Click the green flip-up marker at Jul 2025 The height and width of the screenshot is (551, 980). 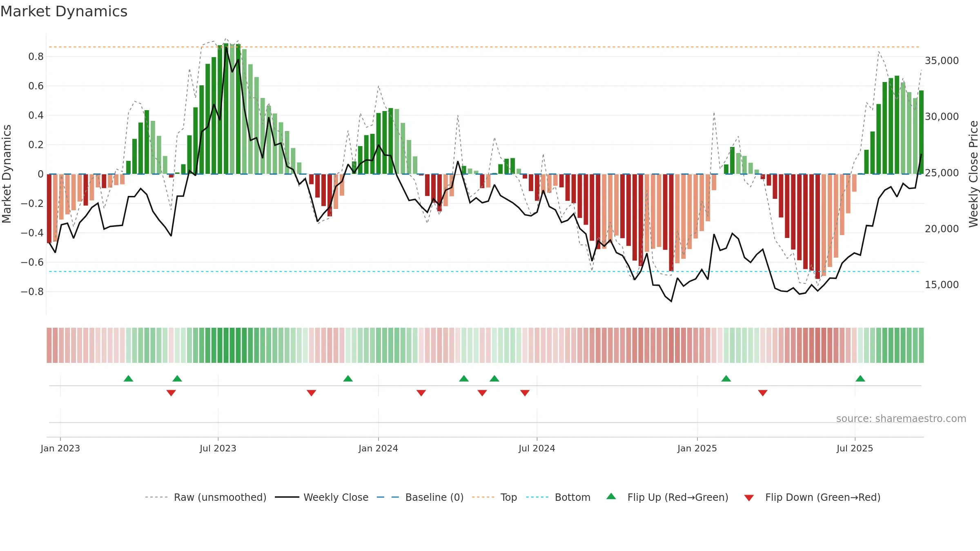[x=860, y=378]
